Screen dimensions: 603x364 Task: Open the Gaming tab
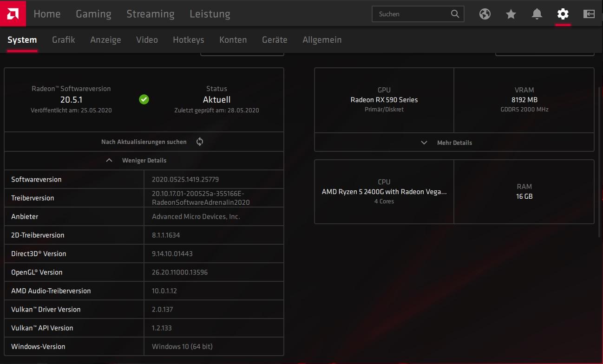pos(93,14)
